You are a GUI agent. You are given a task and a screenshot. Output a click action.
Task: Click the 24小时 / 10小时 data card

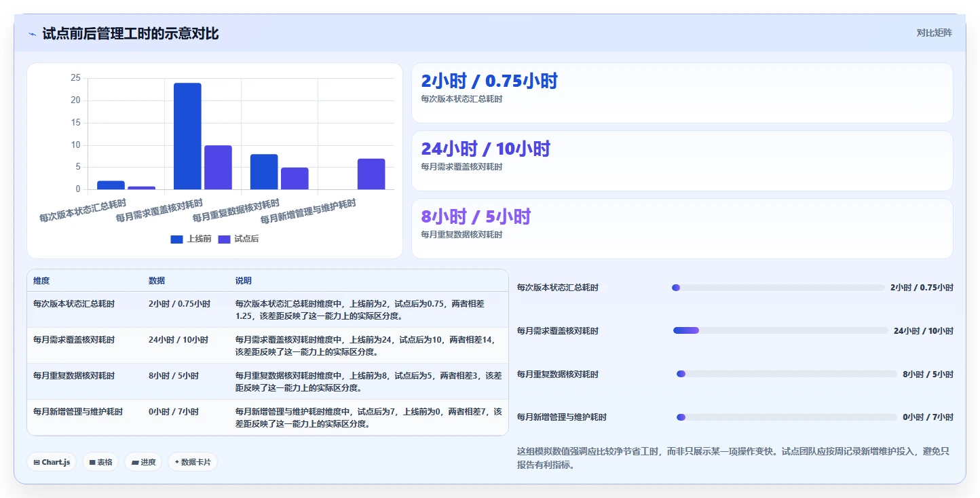tap(682, 161)
